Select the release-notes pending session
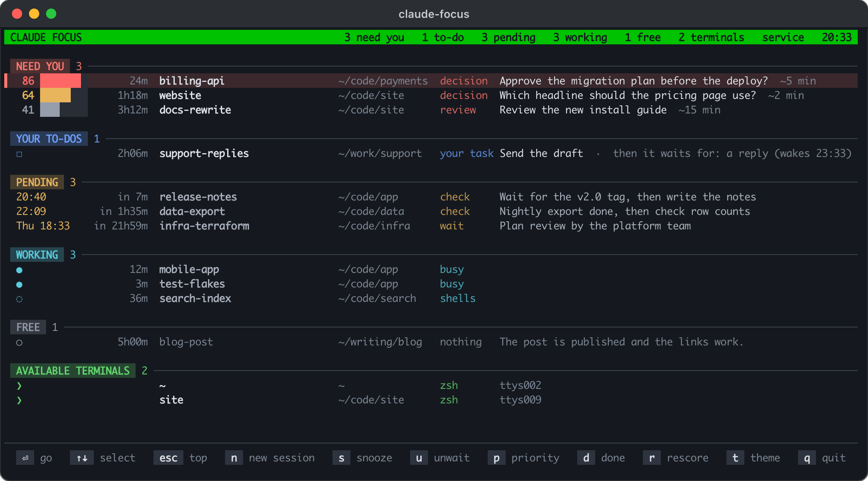Image resolution: width=868 pixels, height=481 pixels. 198,197
